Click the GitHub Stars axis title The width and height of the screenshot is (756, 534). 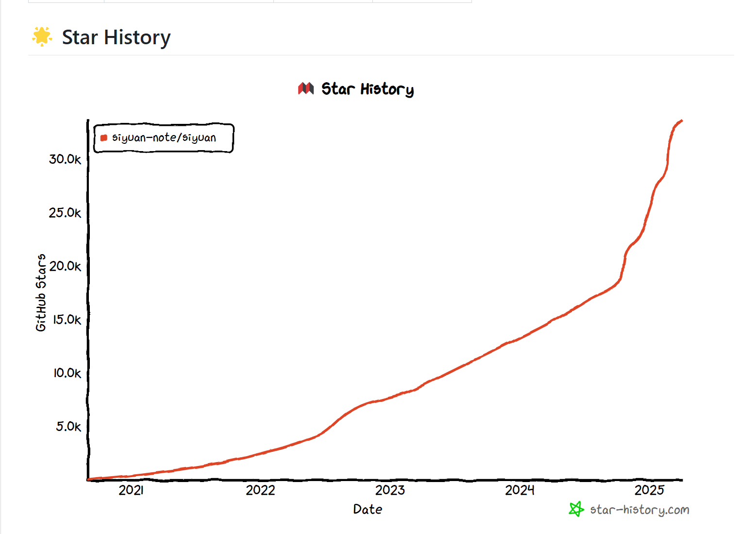41,293
